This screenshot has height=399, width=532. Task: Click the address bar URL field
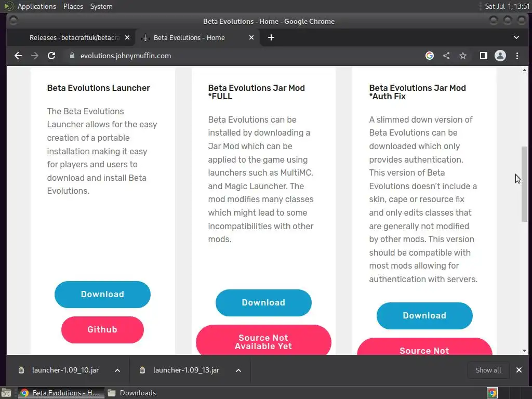[244, 56]
